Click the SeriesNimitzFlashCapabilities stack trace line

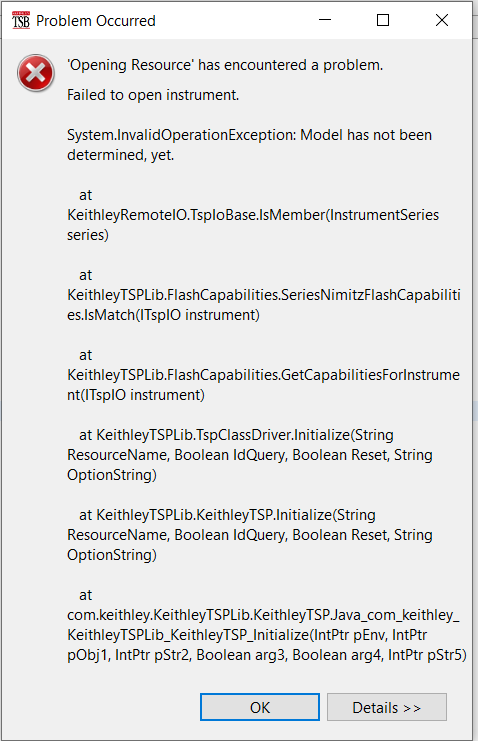point(264,295)
